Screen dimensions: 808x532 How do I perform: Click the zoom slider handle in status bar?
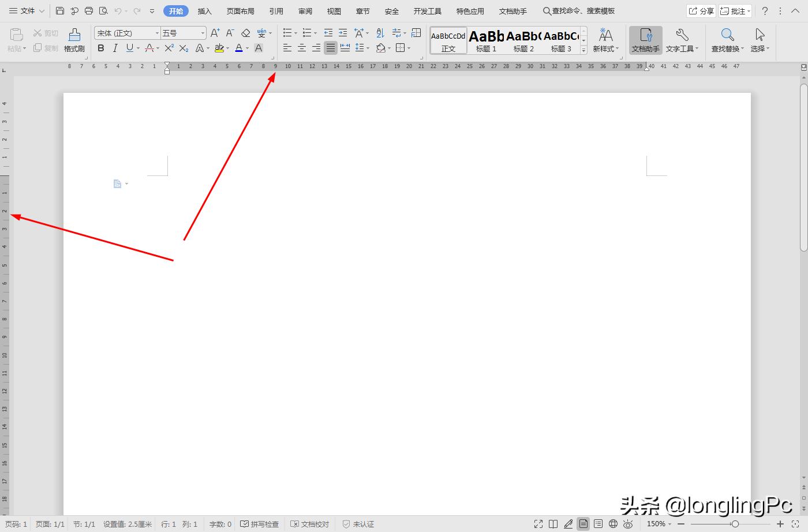pos(735,524)
